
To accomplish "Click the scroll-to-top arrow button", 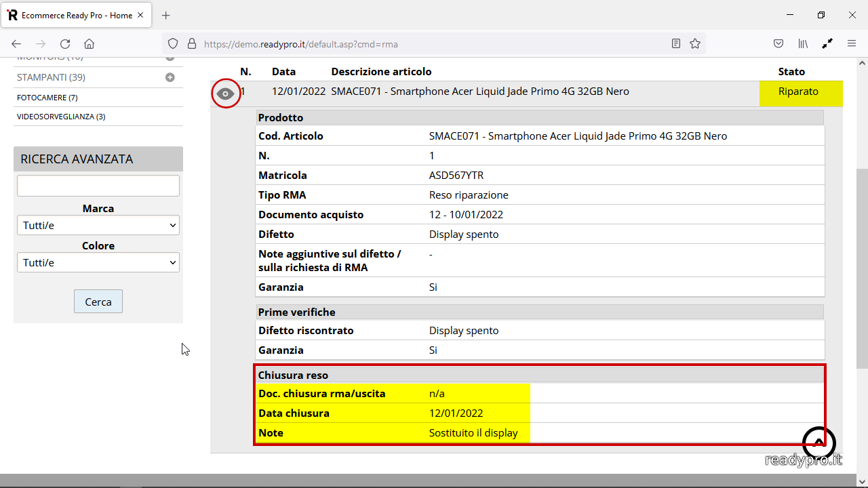I will coord(819,443).
